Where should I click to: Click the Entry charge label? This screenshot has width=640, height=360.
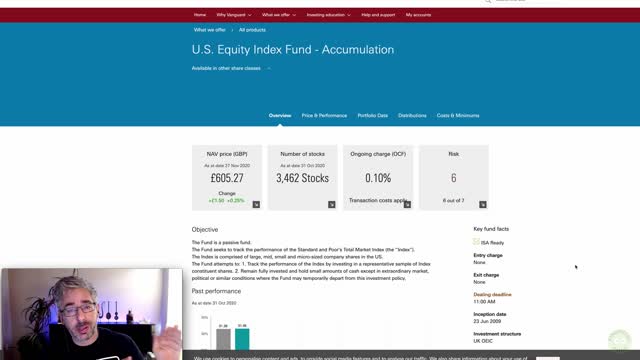488,255
